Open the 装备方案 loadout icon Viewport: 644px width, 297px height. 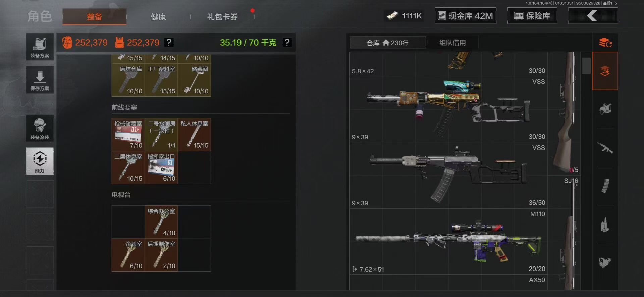pos(40,47)
